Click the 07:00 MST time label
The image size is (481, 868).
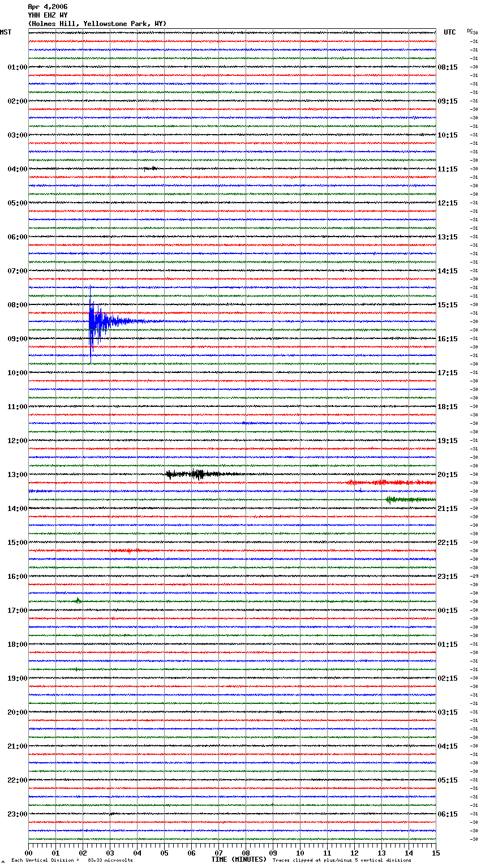pos(18,271)
